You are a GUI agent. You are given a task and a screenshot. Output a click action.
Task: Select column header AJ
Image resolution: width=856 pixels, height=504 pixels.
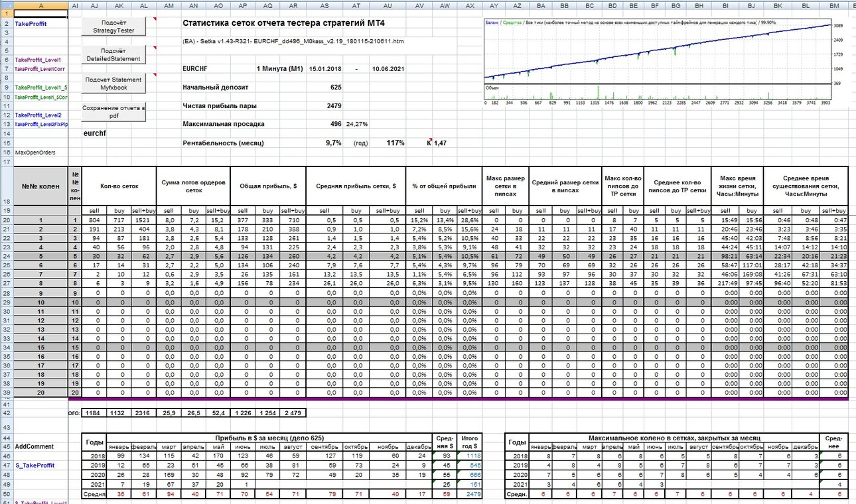tap(95, 5)
